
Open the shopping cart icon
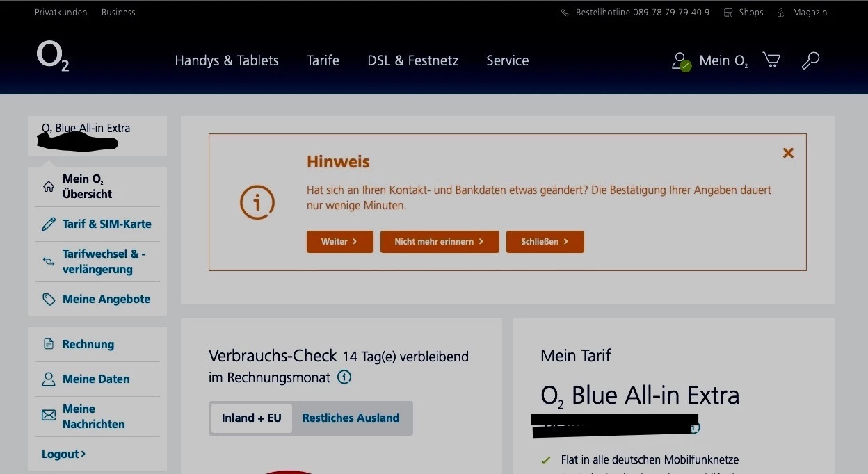point(771,60)
